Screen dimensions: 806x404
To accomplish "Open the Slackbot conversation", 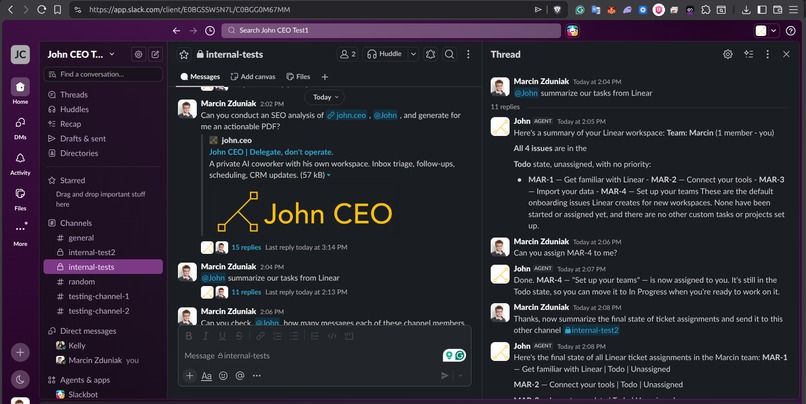I will click(x=103, y=395).
